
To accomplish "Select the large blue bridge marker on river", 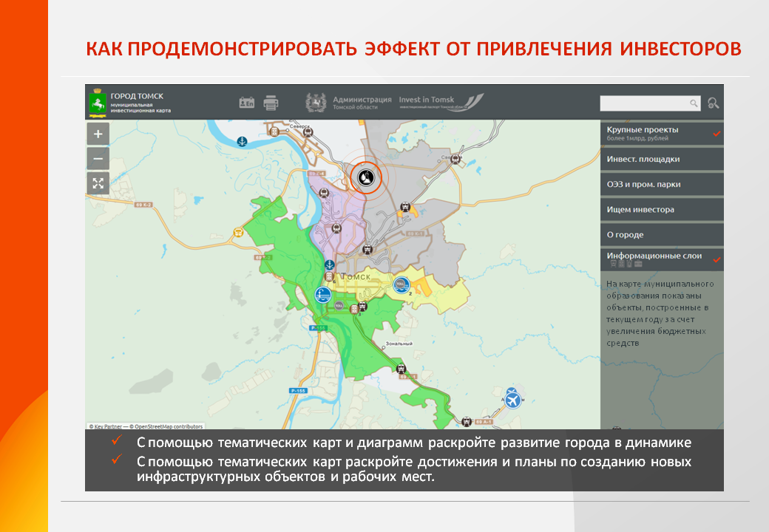I will 322,295.
